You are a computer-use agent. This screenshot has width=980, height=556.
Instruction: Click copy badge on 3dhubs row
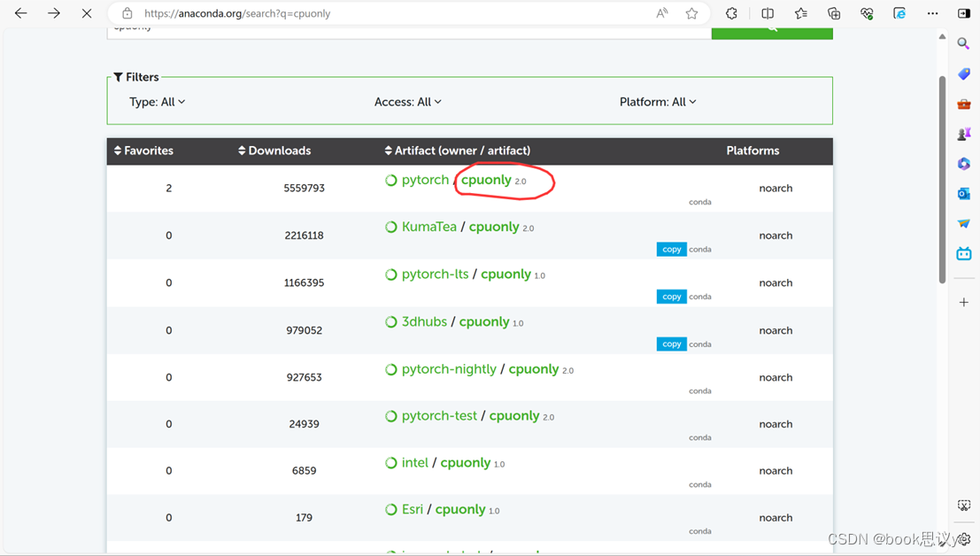671,344
